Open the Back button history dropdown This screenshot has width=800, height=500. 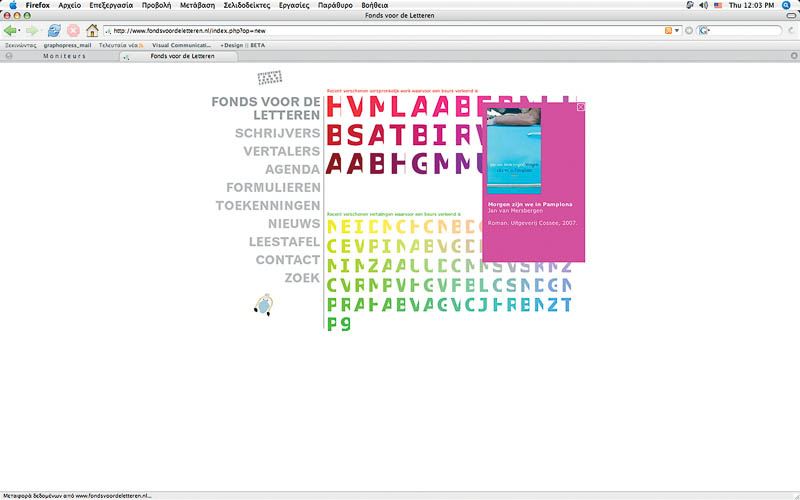[19, 31]
